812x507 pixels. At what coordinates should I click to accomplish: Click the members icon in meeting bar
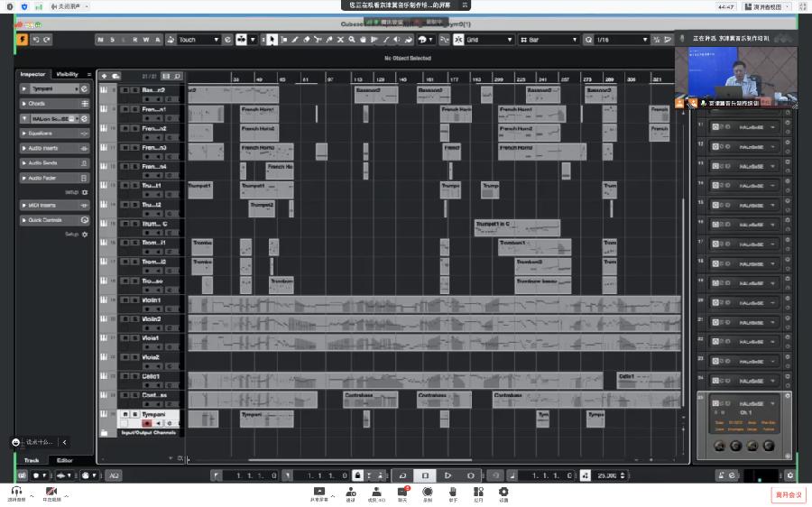376,493
